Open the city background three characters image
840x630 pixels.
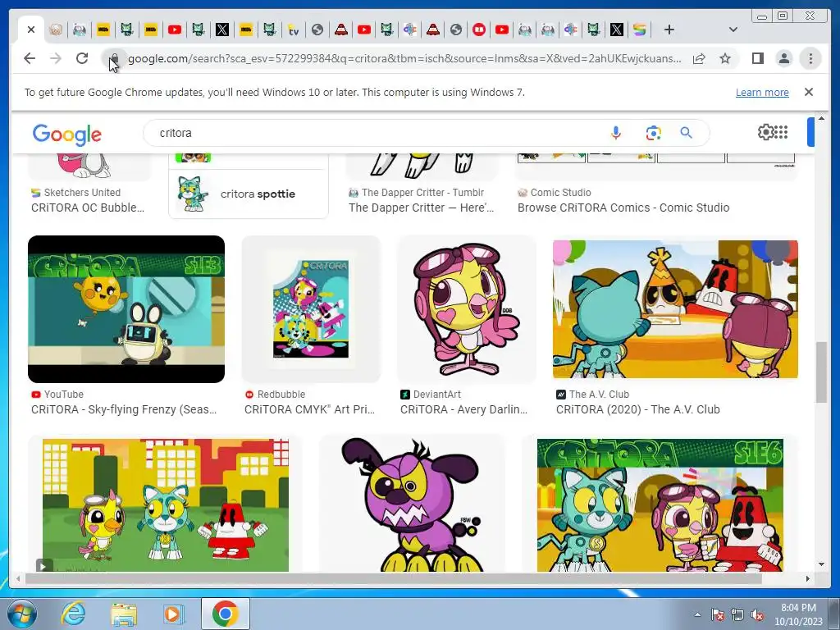pyautogui.click(x=165, y=504)
